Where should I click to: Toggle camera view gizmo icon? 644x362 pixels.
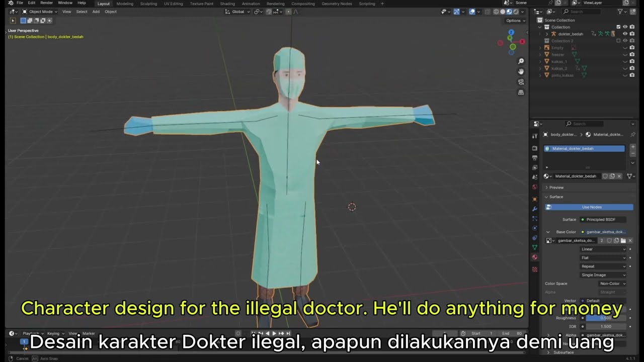(x=521, y=82)
